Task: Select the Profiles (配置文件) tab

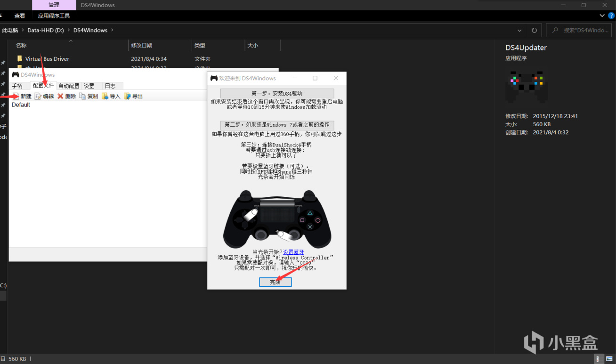Action: (43, 86)
